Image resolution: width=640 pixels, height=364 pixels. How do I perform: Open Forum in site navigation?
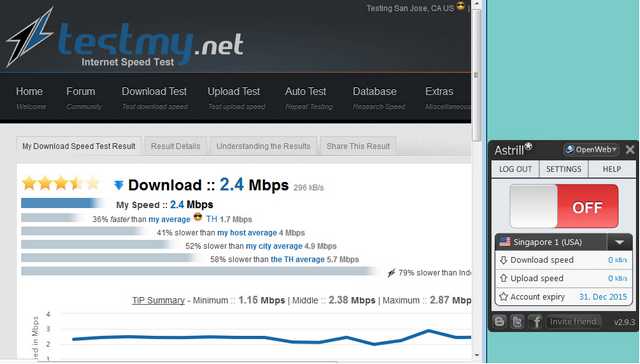(x=81, y=91)
